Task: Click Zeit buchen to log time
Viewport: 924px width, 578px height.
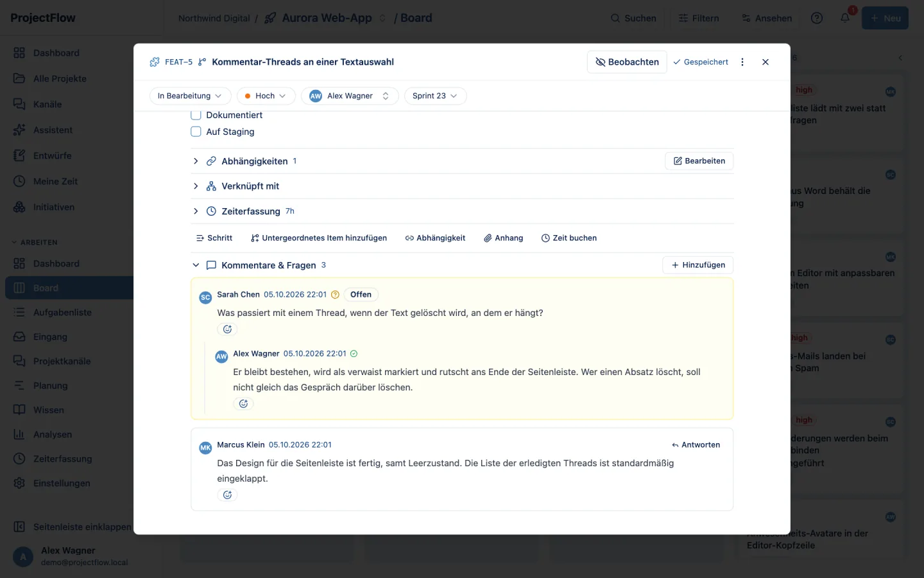Action: pyautogui.click(x=569, y=238)
